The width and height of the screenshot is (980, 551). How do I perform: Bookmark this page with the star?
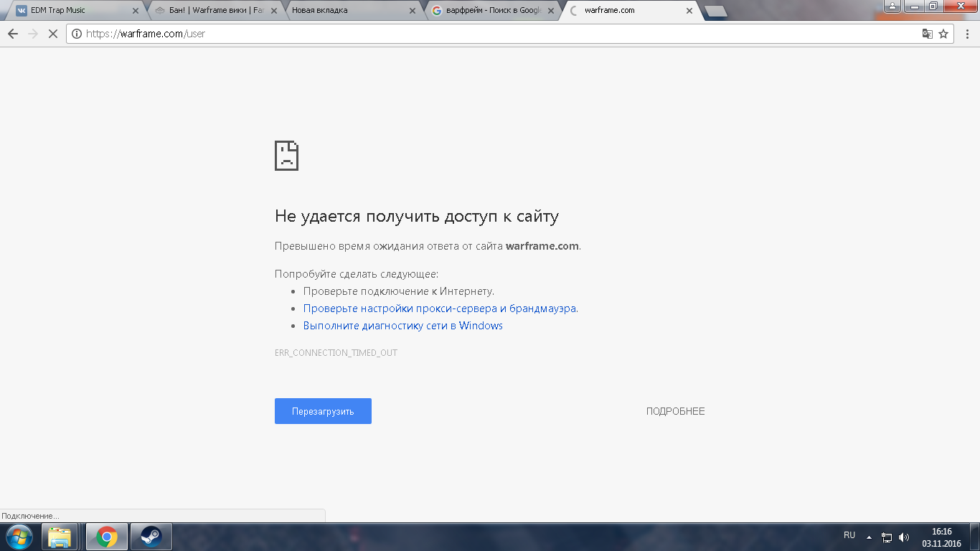(943, 34)
